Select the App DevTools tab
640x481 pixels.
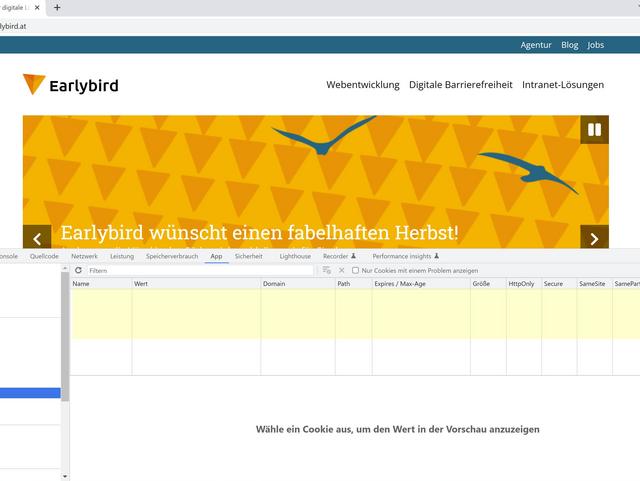[216, 256]
